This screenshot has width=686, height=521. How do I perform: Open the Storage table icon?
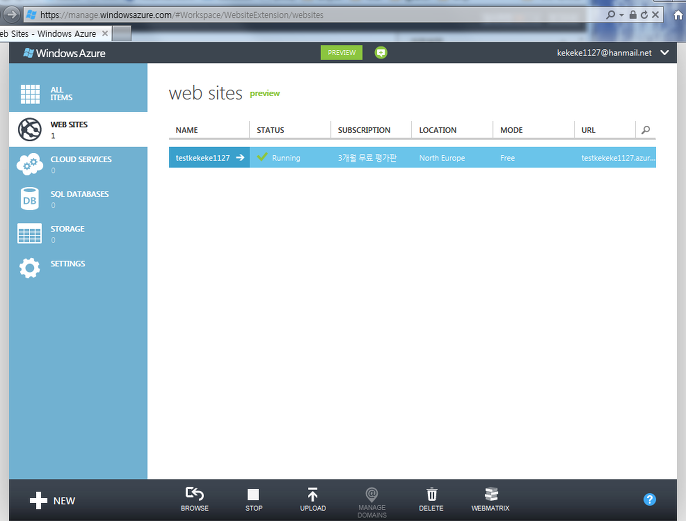[x=30, y=233]
